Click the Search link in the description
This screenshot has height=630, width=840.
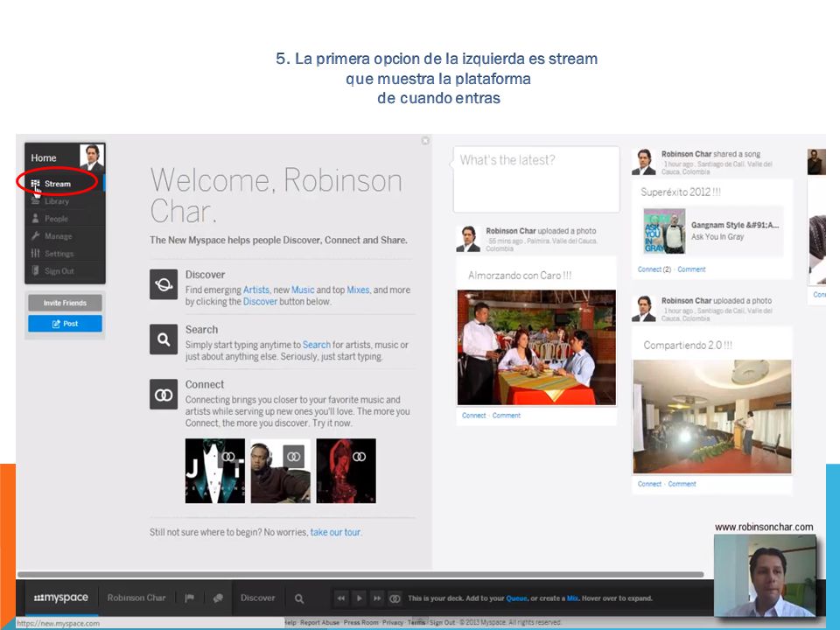pyautogui.click(x=317, y=345)
